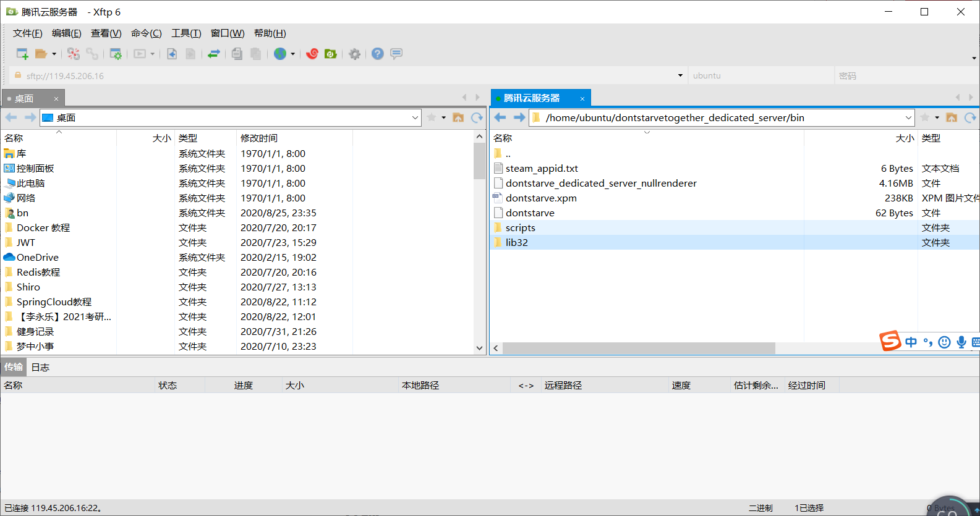
Task: Refresh the remote pane
Action: click(x=970, y=117)
